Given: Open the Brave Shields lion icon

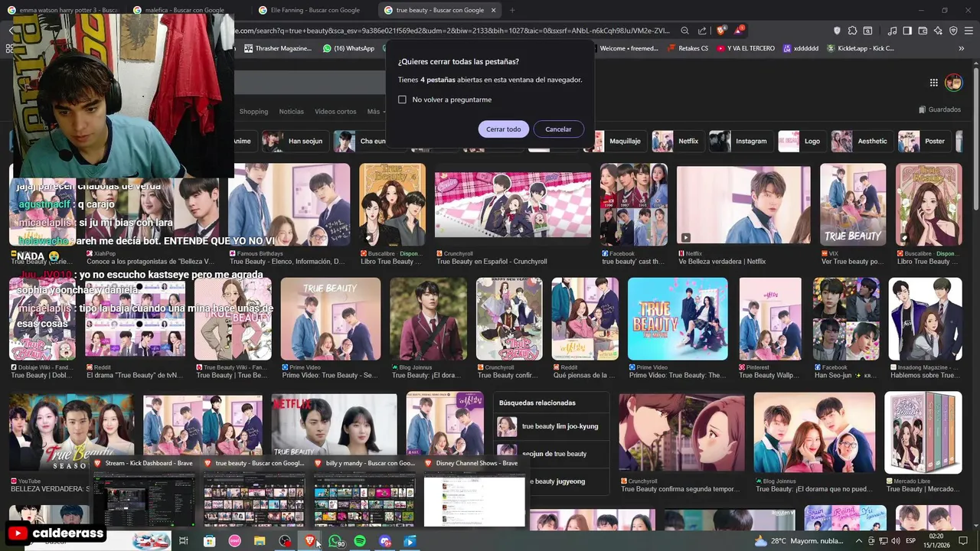Looking at the screenshot, I should pyautogui.click(x=721, y=31).
